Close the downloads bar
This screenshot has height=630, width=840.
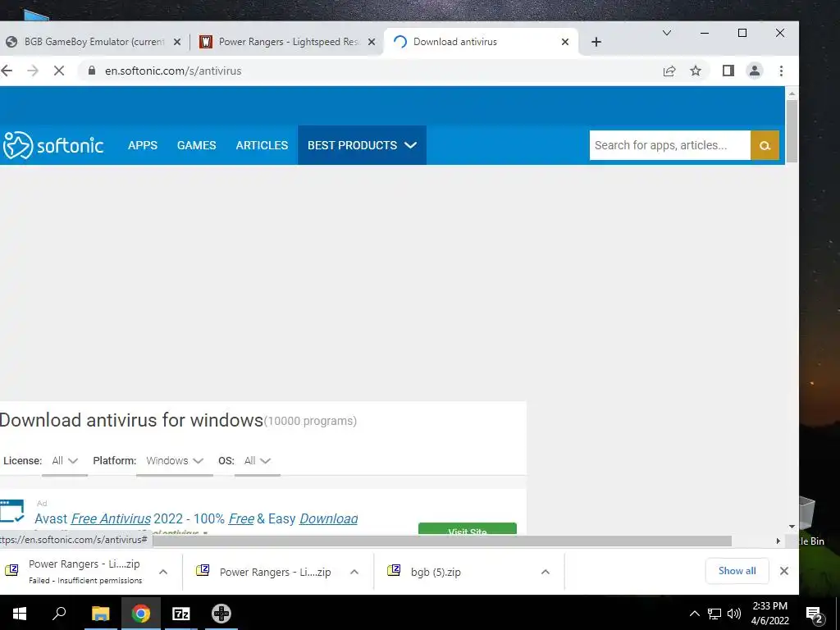click(783, 571)
